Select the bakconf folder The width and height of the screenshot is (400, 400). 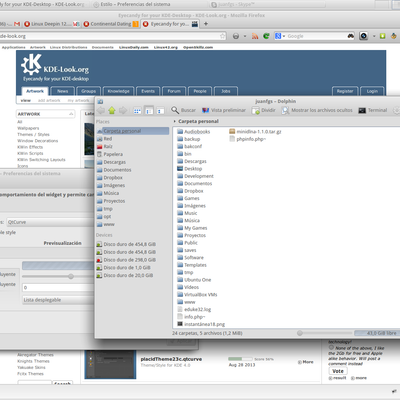(189, 146)
